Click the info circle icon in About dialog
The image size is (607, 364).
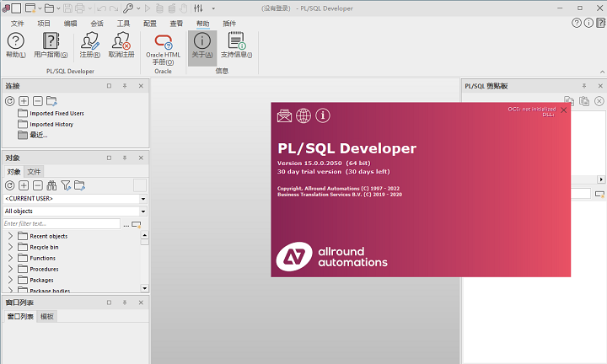[x=322, y=115]
